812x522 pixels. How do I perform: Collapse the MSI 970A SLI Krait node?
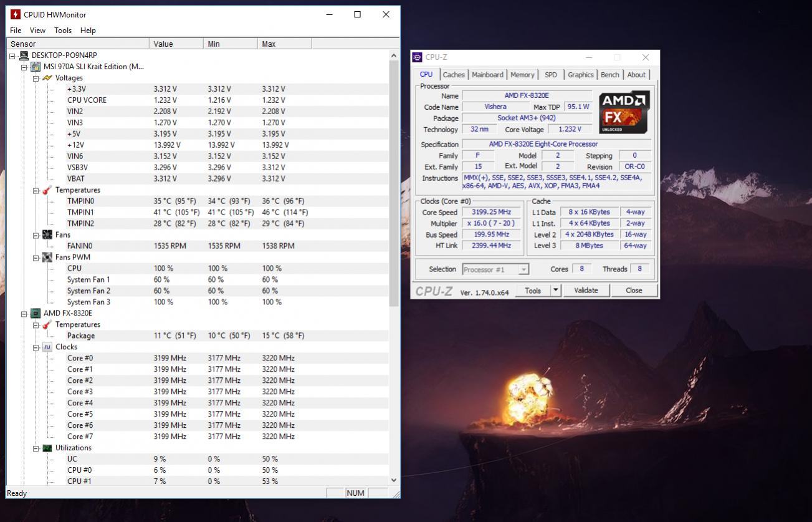tap(24, 67)
